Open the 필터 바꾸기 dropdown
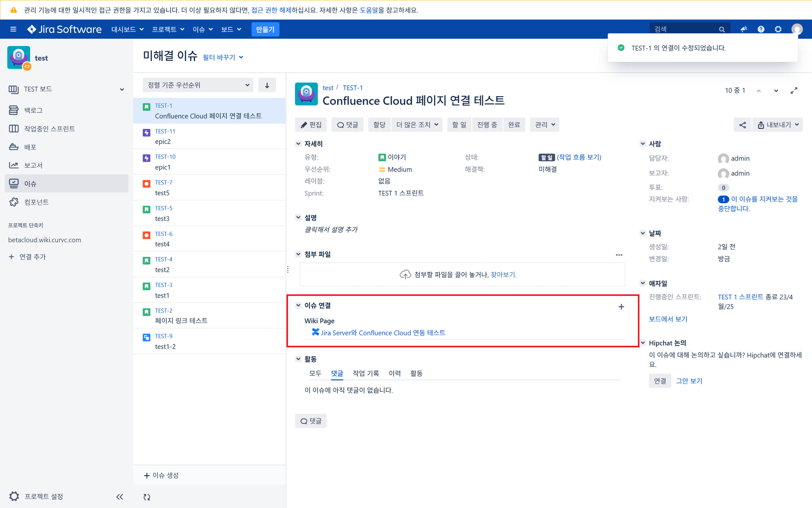This screenshot has height=508, width=812. (x=223, y=57)
